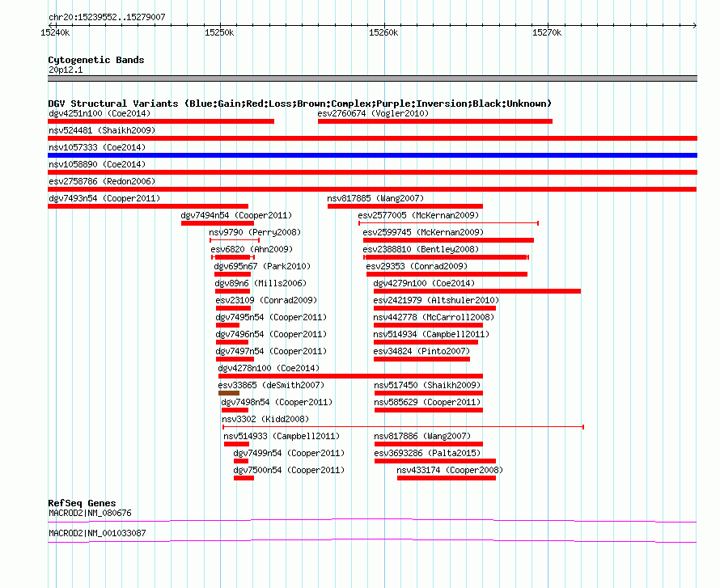Open the nsv524481 (Shaikh2009) variant
The image size is (720, 588).
pyautogui.click(x=102, y=130)
